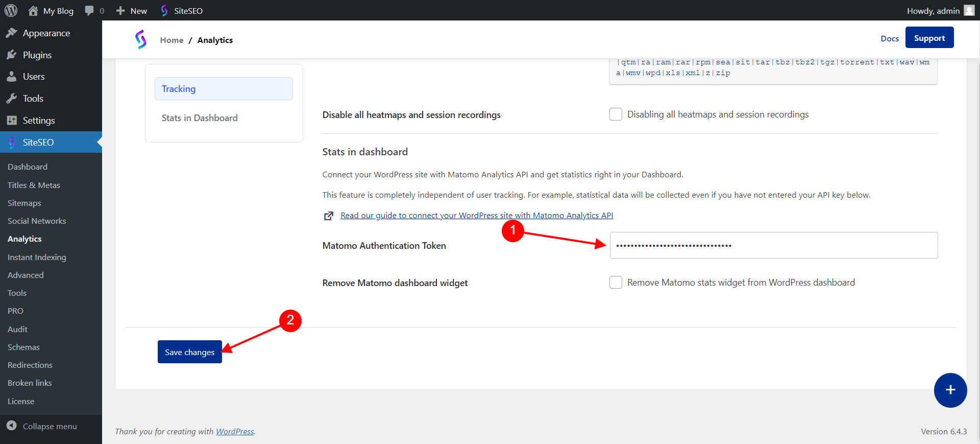This screenshot has height=444, width=980.
Task: Open the Appearance menu
Action: click(51, 33)
